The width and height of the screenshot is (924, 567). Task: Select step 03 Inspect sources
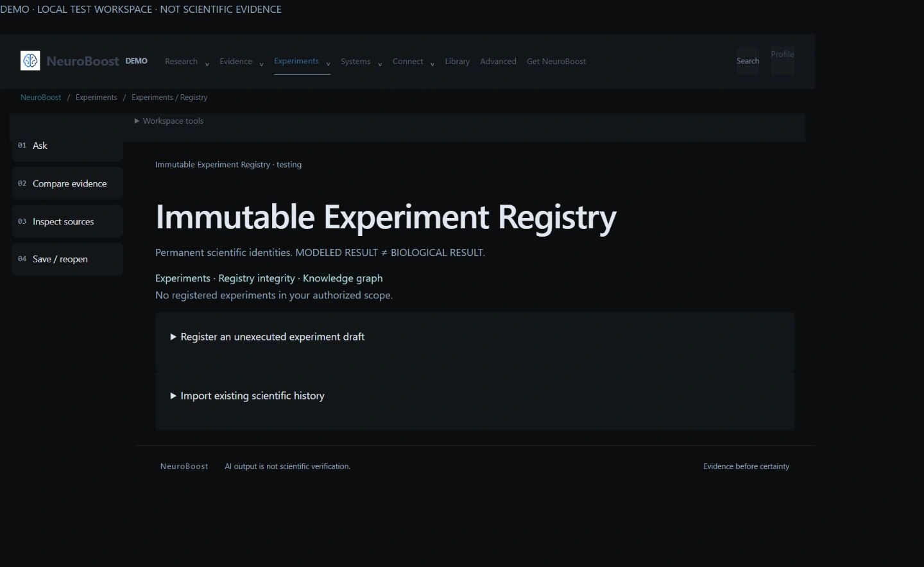[x=67, y=221]
